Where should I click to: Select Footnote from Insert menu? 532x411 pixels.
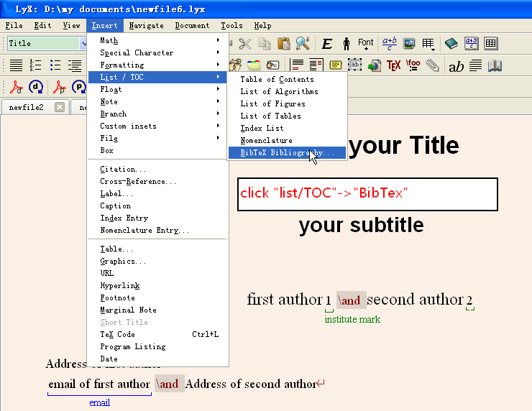pyautogui.click(x=158, y=297)
